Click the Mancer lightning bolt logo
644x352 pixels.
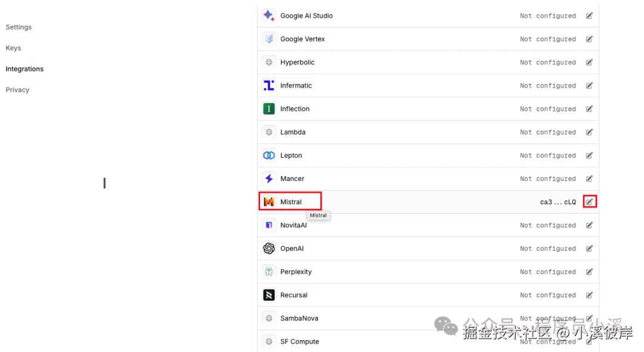[x=269, y=179]
